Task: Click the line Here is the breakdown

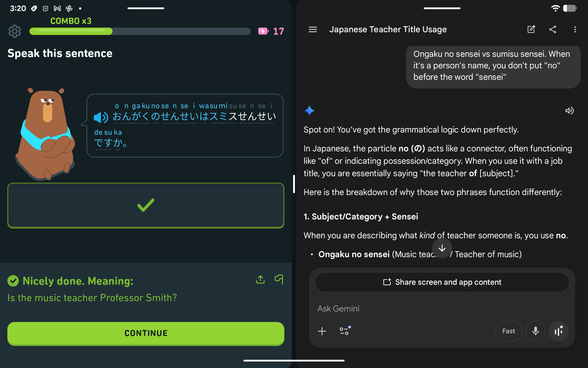Action: tap(433, 192)
